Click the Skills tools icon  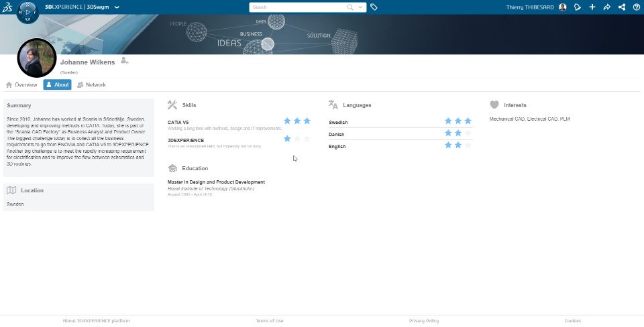point(172,105)
